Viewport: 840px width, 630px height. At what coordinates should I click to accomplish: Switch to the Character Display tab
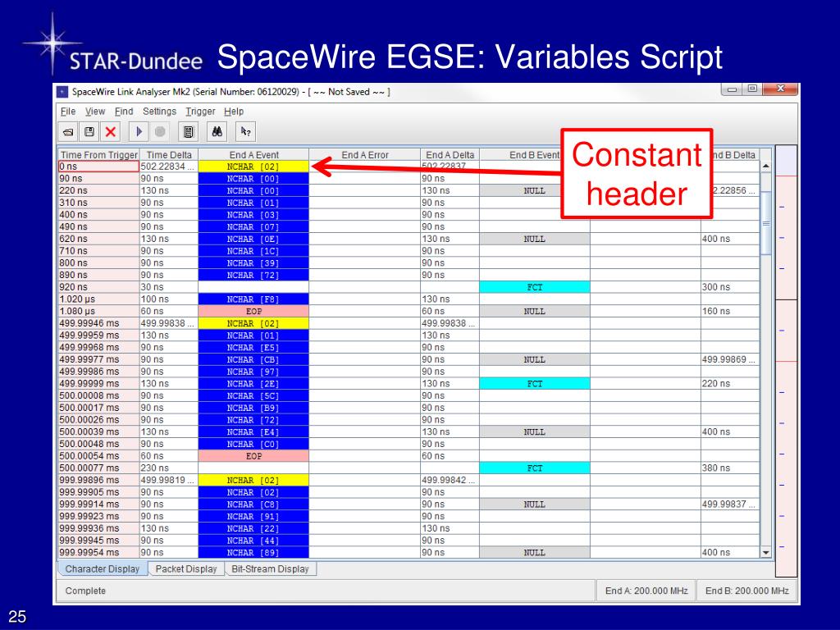(x=103, y=569)
